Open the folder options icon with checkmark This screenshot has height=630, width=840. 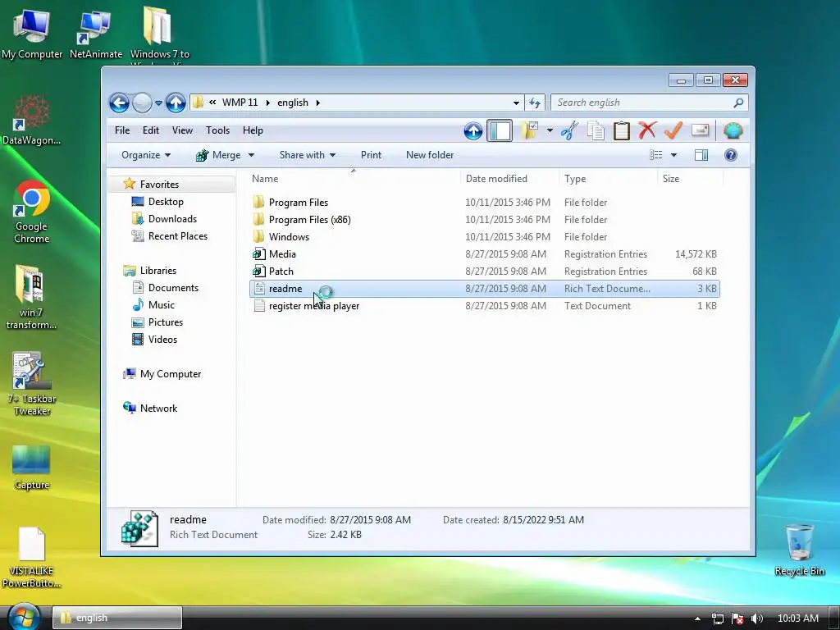(530, 130)
